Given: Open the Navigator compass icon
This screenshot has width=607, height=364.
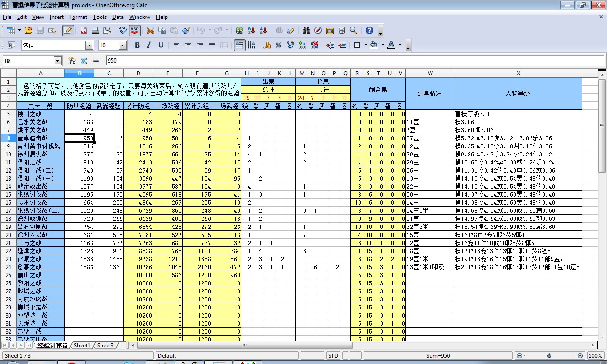Looking at the screenshot, I should coord(318,30).
